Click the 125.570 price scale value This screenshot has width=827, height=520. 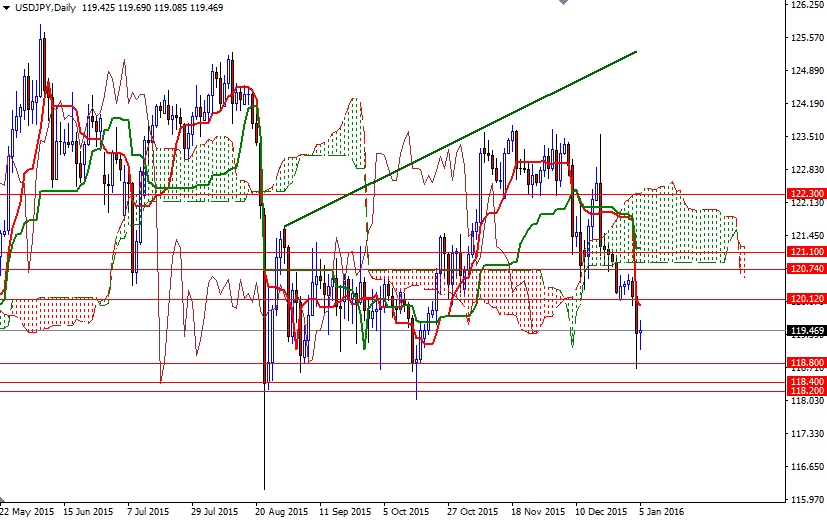coord(807,37)
